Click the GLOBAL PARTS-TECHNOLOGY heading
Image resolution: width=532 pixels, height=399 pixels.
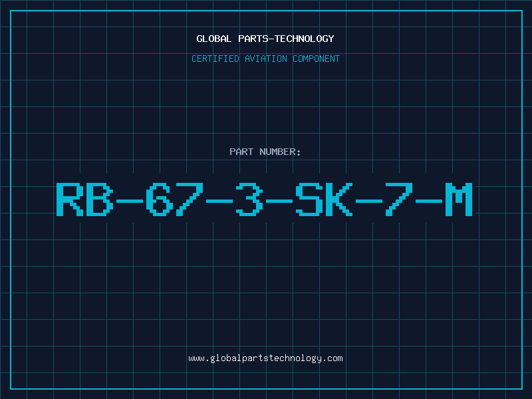(x=265, y=39)
